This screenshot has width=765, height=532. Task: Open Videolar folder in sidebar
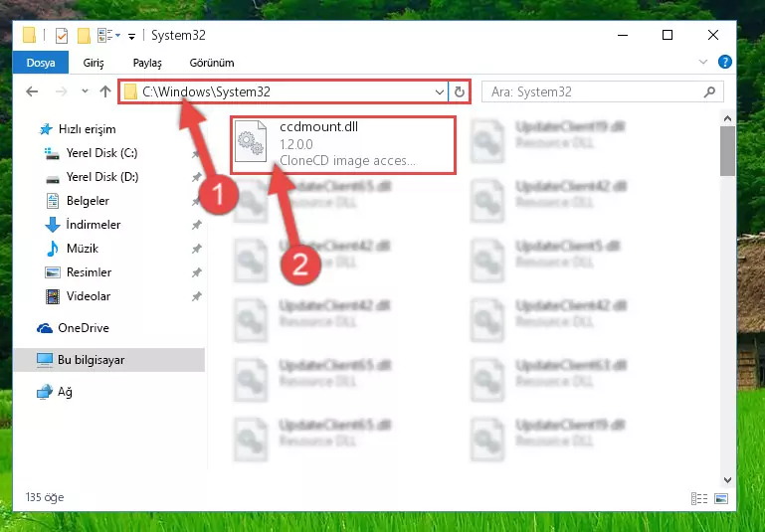(78, 296)
